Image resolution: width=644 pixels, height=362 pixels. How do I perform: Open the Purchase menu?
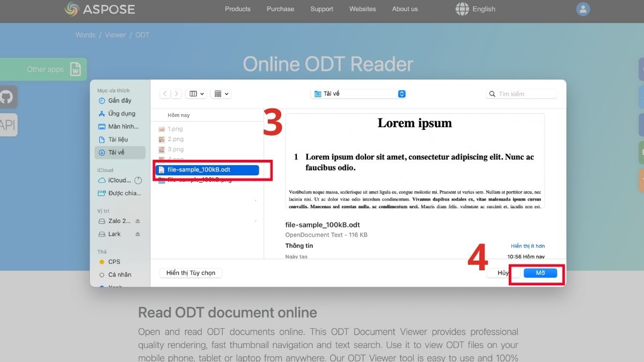(x=280, y=9)
